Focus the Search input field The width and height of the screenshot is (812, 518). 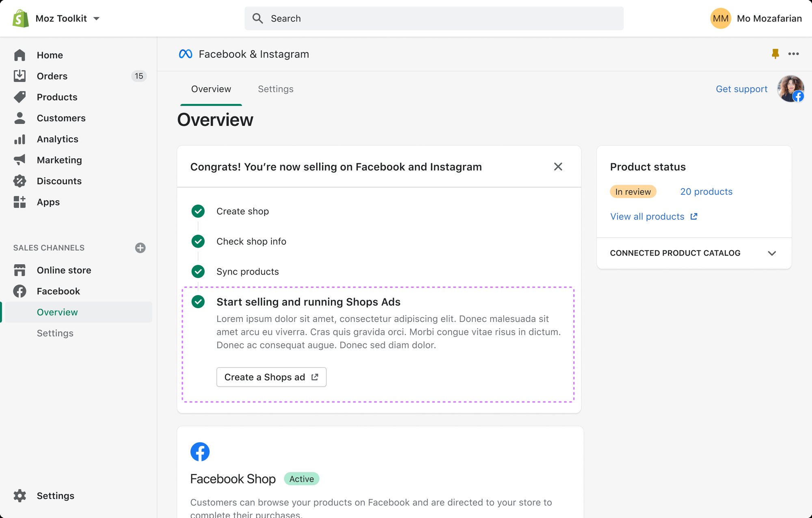[x=434, y=18]
